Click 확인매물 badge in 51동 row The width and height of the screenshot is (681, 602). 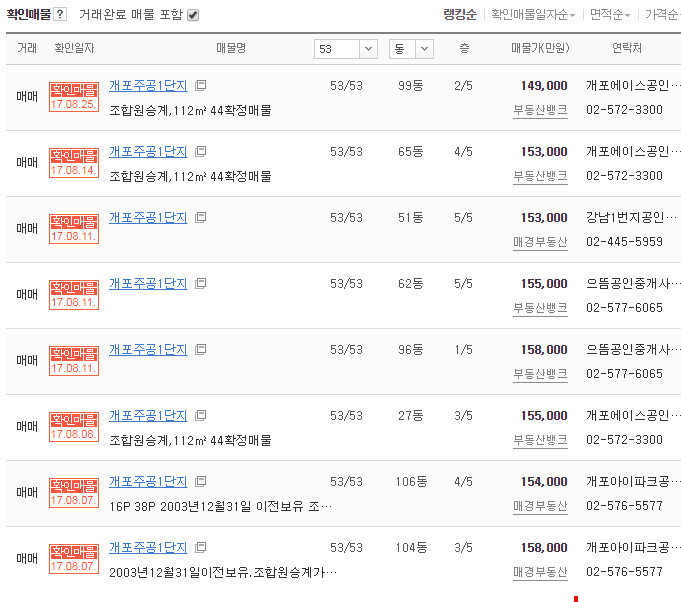(x=74, y=229)
